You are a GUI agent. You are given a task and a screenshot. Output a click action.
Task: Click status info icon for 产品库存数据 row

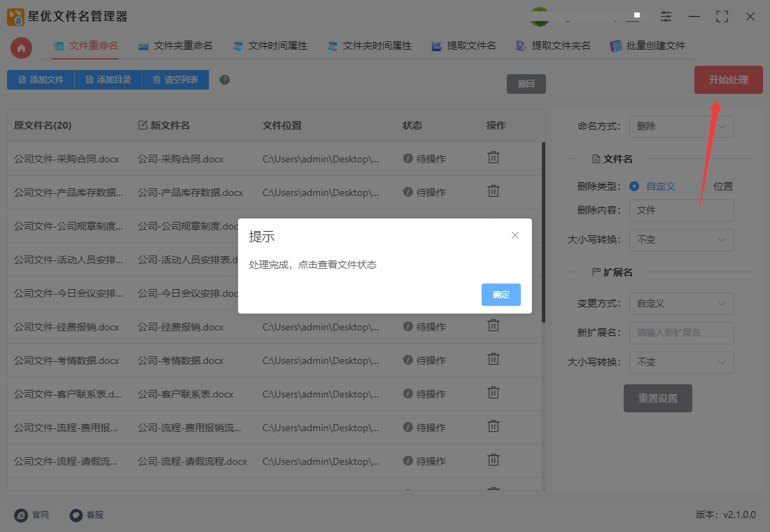[407, 192]
